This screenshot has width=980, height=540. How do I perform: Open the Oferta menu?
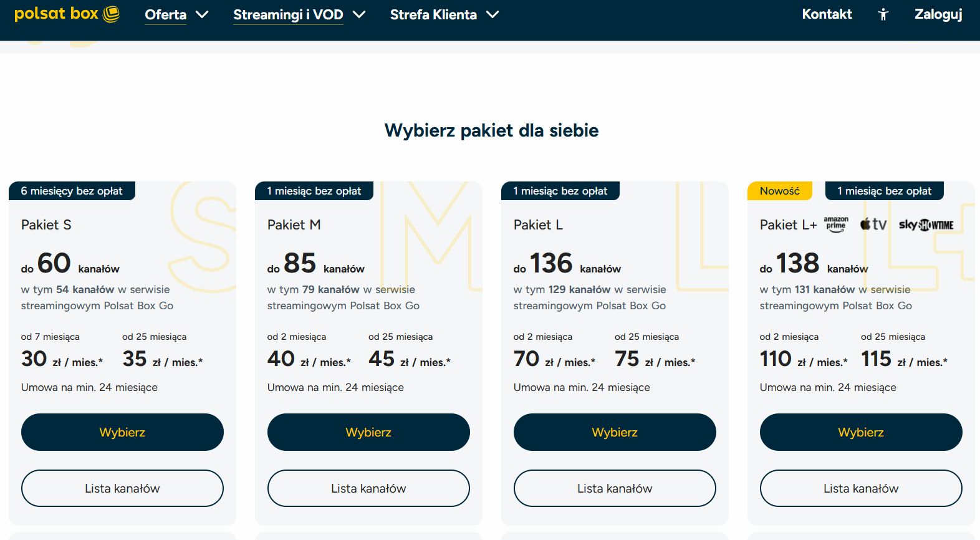click(x=166, y=14)
